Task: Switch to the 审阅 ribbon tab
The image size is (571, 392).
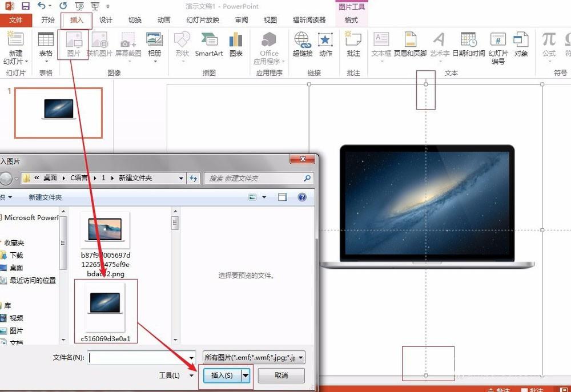Action: click(x=241, y=20)
